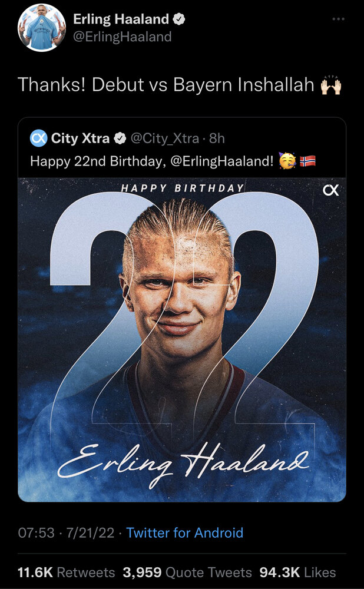Click the City Xtra avatar logo
The width and height of the screenshot is (364, 589).
[x=38, y=138]
